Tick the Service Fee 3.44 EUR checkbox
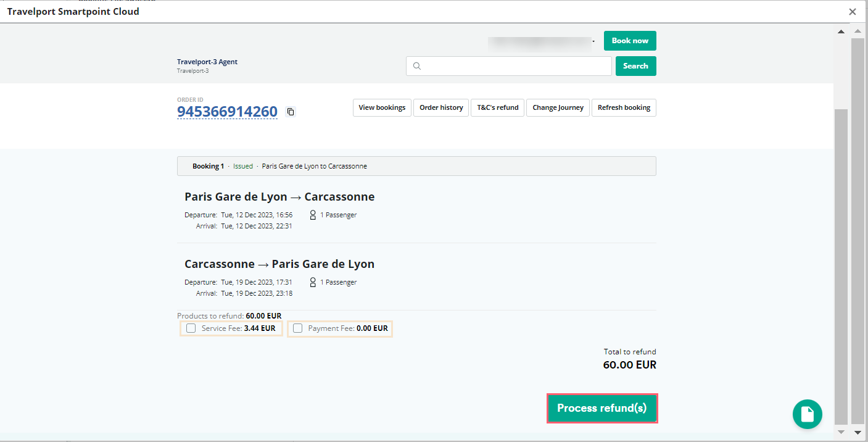This screenshot has height=442, width=868. tap(191, 328)
